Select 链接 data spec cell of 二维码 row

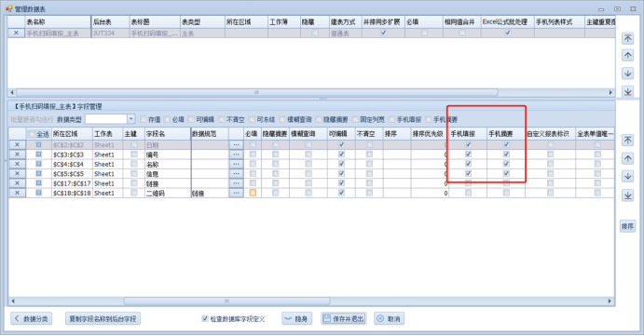210,193
